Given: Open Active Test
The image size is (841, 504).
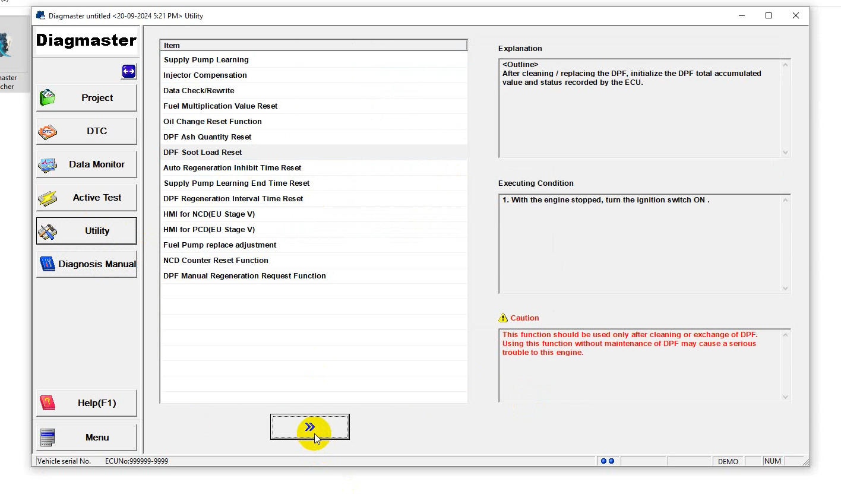Looking at the screenshot, I should tap(87, 198).
